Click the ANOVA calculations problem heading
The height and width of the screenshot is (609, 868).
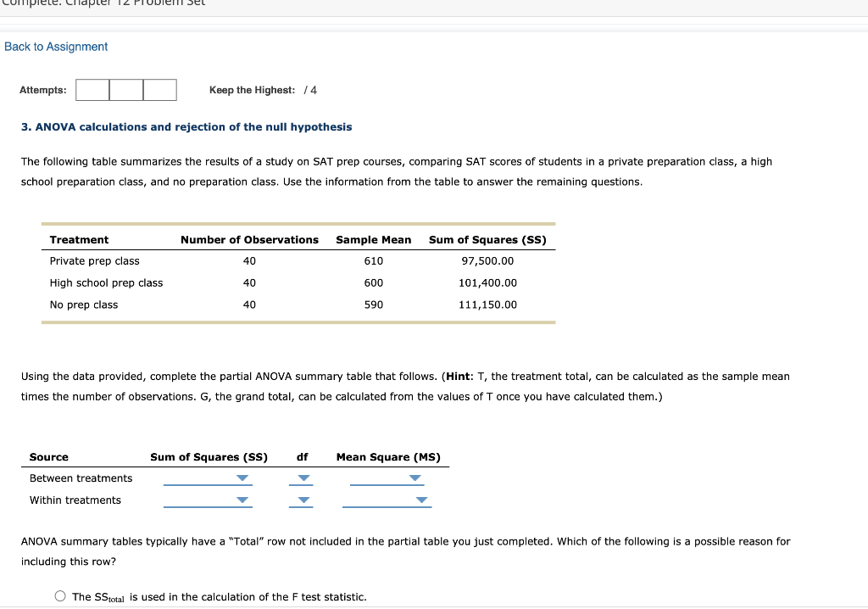click(186, 126)
